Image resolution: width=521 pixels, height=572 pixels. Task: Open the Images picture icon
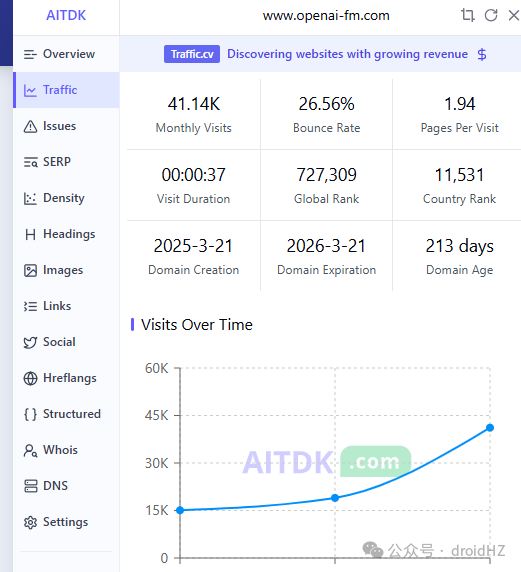(30, 270)
